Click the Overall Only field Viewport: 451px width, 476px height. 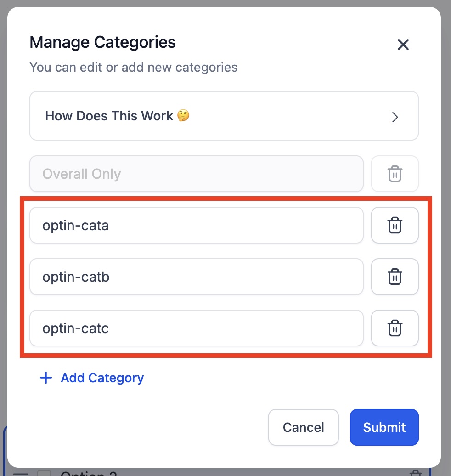click(196, 174)
